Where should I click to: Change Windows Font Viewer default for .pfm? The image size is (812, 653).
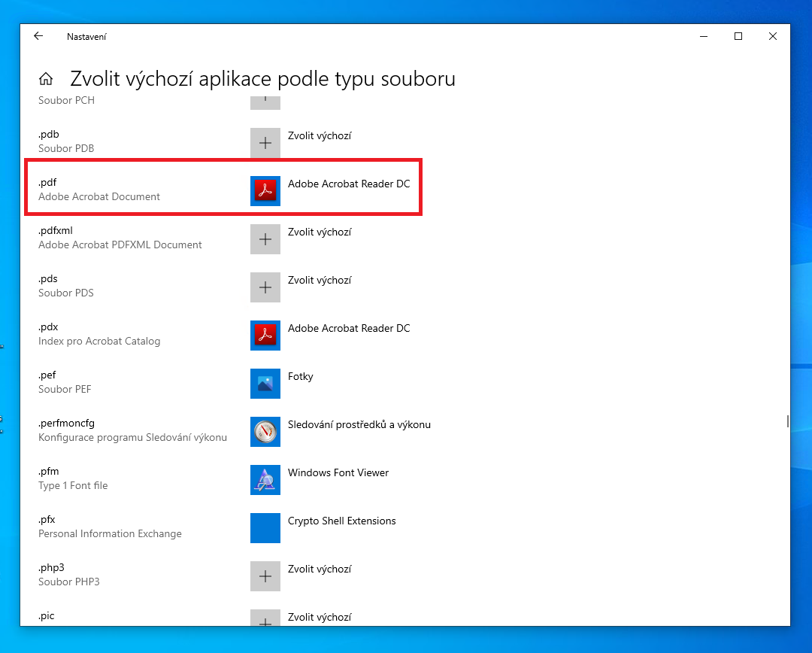pyautogui.click(x=338, y=472)
